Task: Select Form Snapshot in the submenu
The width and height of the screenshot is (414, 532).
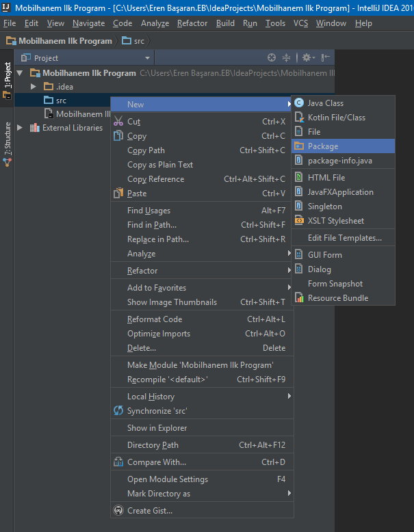Action: coord(343,284)
